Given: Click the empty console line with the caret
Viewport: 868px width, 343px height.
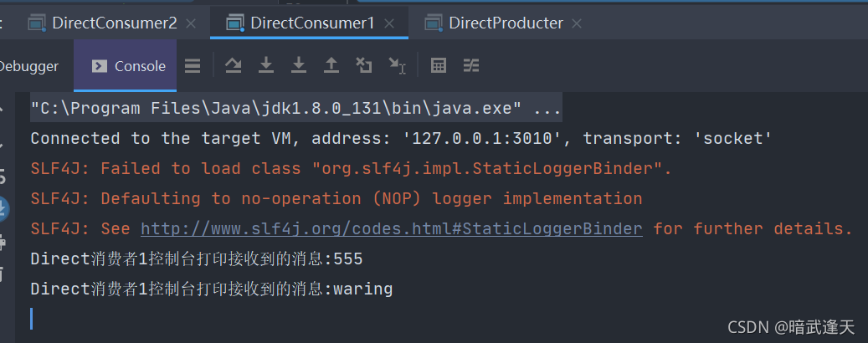Looking at the screenshot, I should [x=441, y=319].
